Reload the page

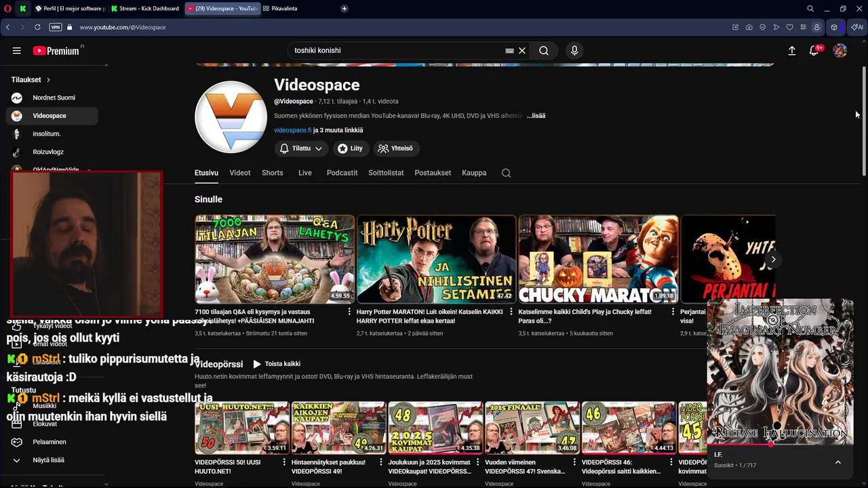tap(37, 27)
